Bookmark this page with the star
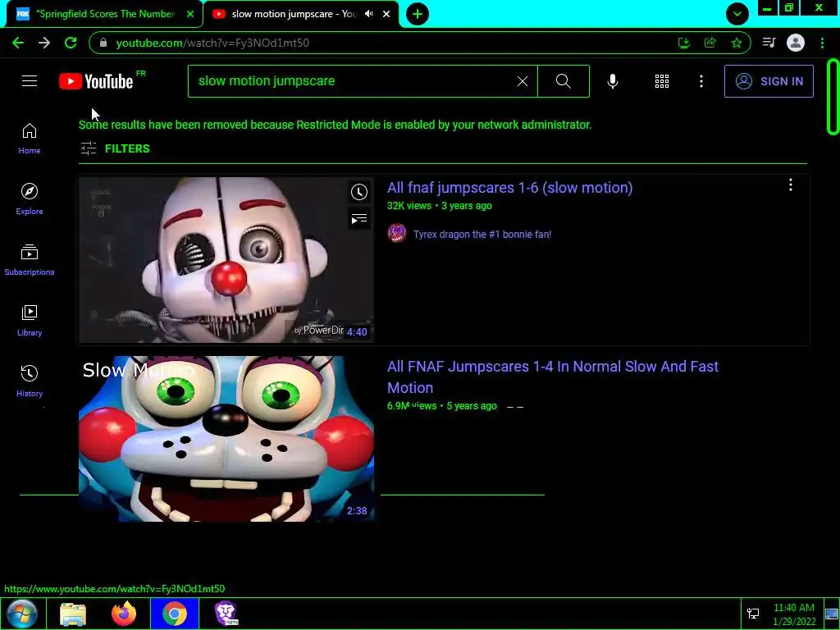This screenshot has width=840, height=630. click(x=737, y=43)
